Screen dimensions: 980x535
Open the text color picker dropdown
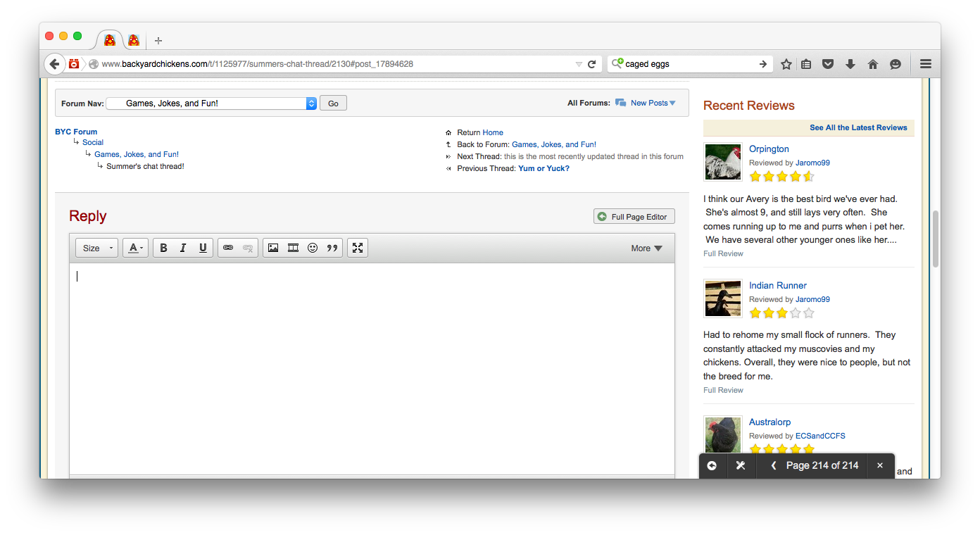(x=135, y=248)
